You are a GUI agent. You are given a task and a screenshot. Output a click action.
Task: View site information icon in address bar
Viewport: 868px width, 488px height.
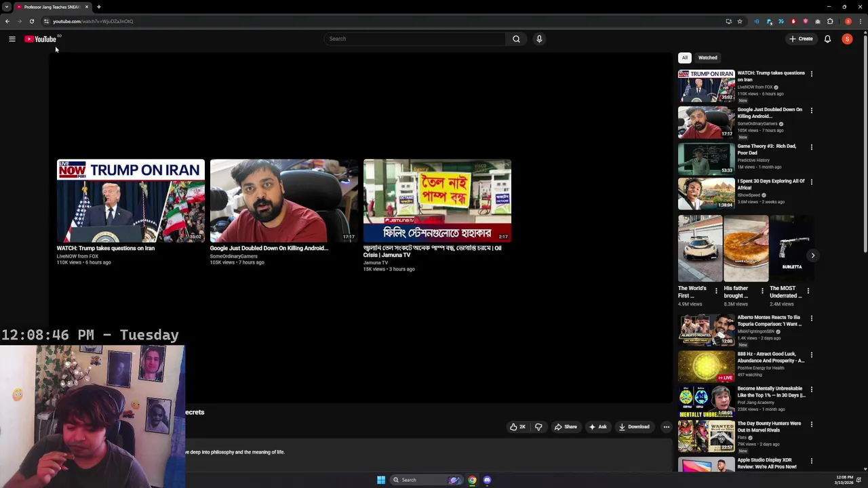tap(46, 21)
